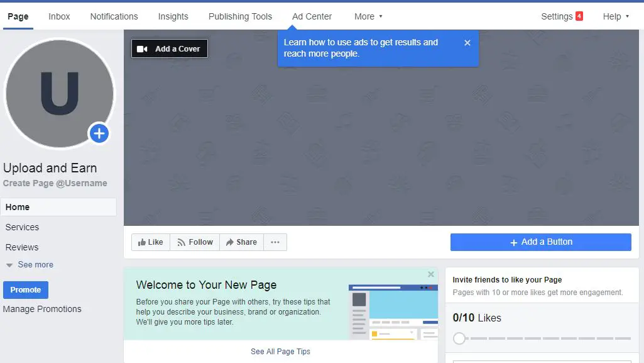Switch to the Page tab

click(18, 16)
